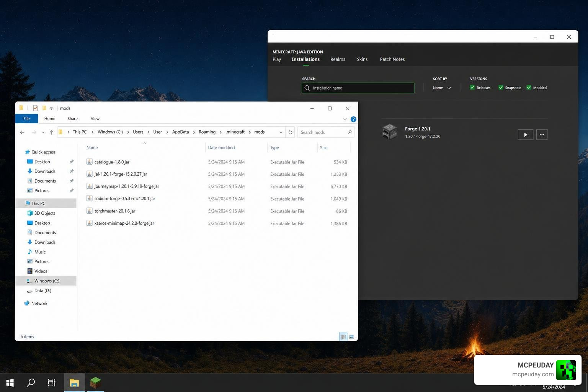Toggle the Snapshots versions checkbox
The height and width of the screenshot is (392, 588).
pos(501,88)
